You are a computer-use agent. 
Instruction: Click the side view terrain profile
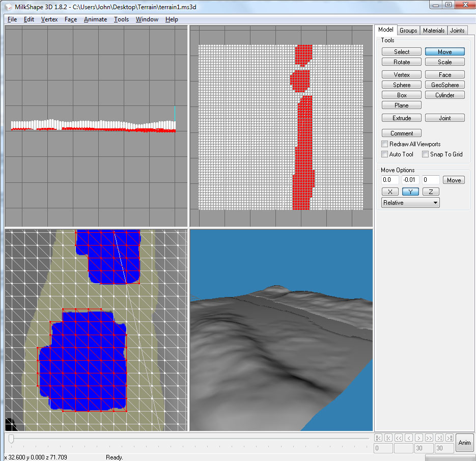click(x=93, y=126)
